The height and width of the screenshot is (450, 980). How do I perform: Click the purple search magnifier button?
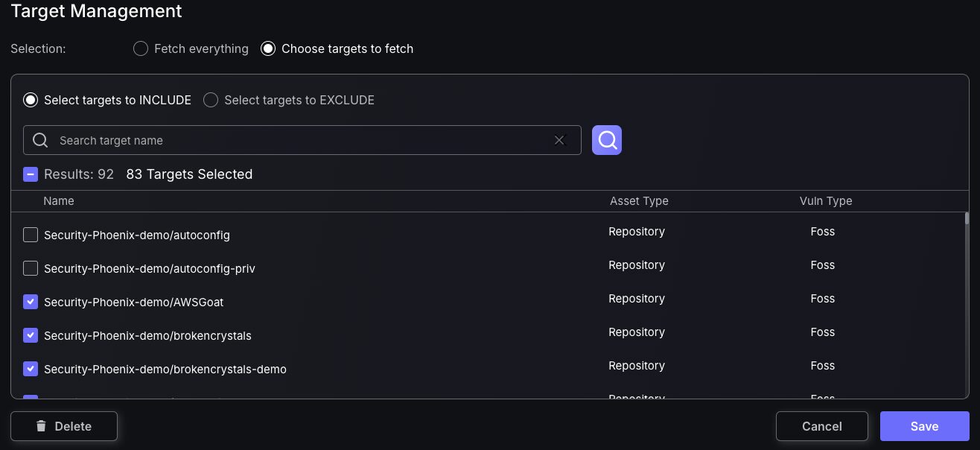click(x=606, y=140)
